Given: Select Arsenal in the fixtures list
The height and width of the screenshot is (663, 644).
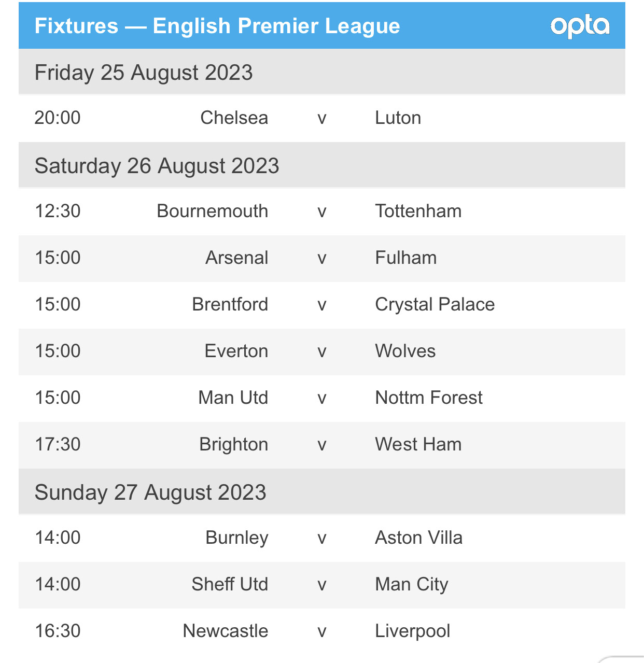Looking at the screenshot, I should (x=236, y=258).
